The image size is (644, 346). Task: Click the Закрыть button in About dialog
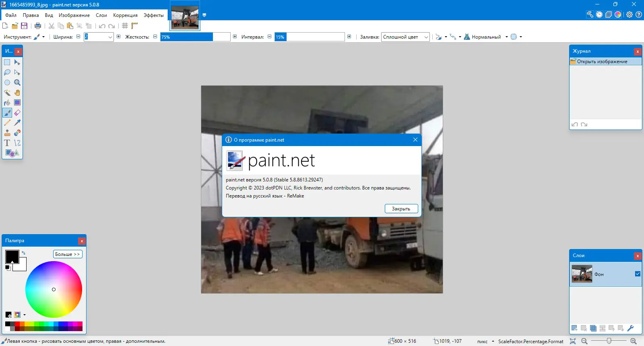(x=401, y=209)
